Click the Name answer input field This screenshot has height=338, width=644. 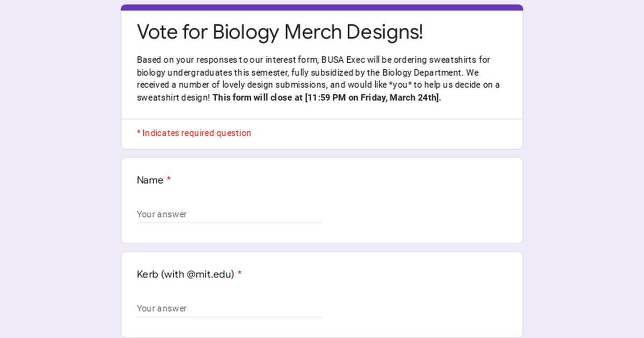click(229, 214)
